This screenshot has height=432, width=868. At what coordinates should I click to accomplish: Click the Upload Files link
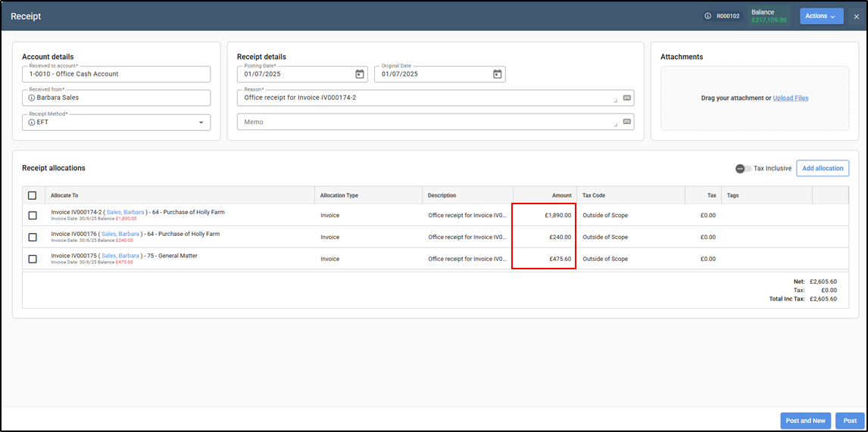791,98
